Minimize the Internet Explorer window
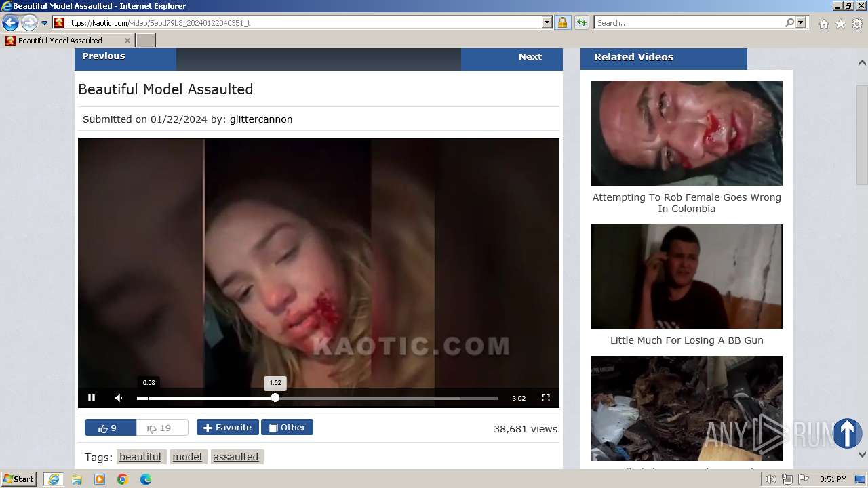Image resolution: width=868 pixels, height=488 pixels. tap(837, 6)
